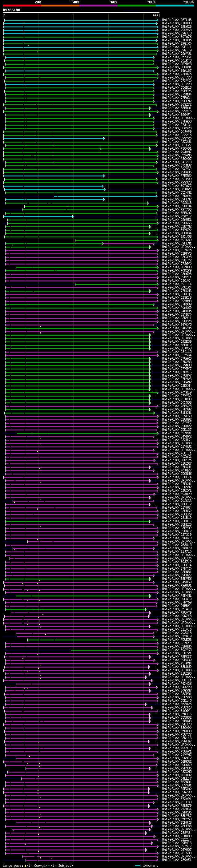The width and height of the screenshot is (197, 868).
Task: Select the label UniRef100_B5HUX6
Action: tap(177, 822)
